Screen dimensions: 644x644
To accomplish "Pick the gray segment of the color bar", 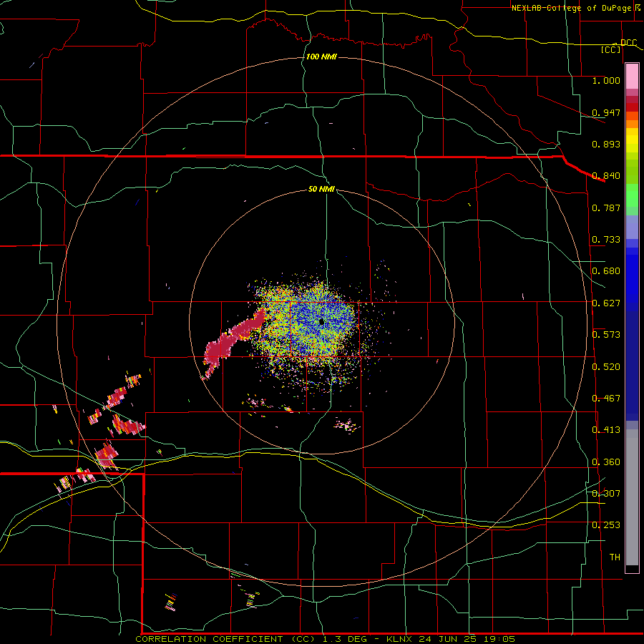I will 632,497.
